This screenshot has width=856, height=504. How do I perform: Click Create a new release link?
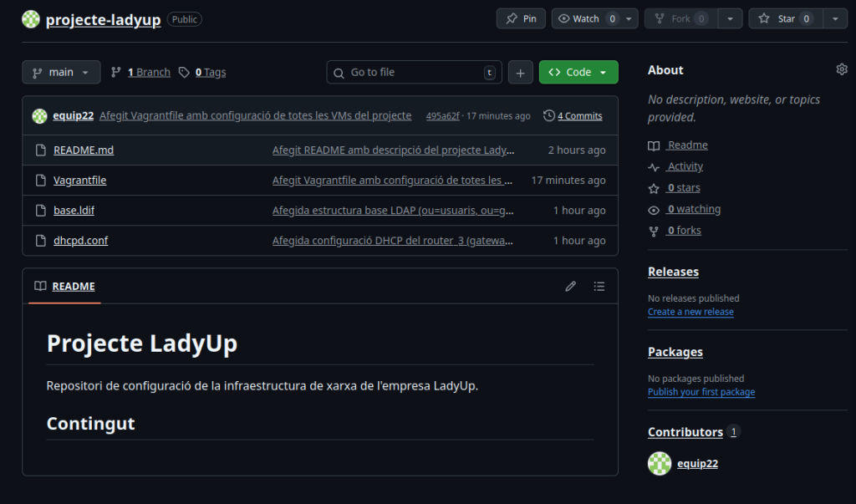(x=690, y=312)
